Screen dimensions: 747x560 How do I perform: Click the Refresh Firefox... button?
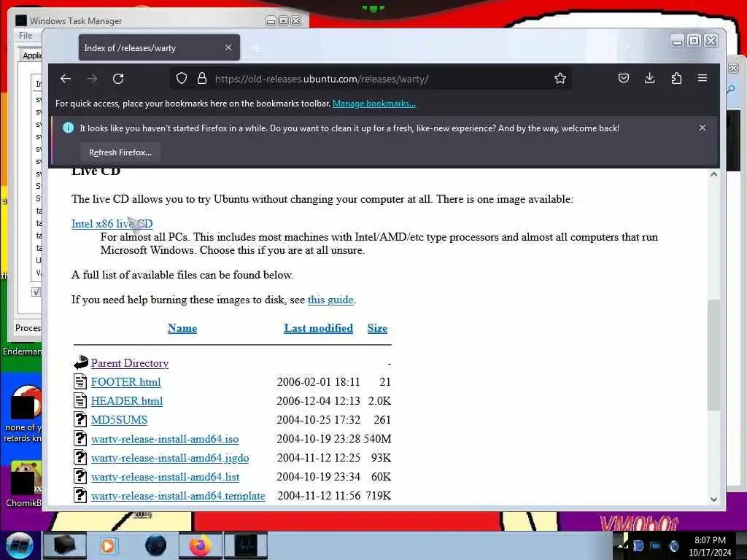tap(120, 152)
